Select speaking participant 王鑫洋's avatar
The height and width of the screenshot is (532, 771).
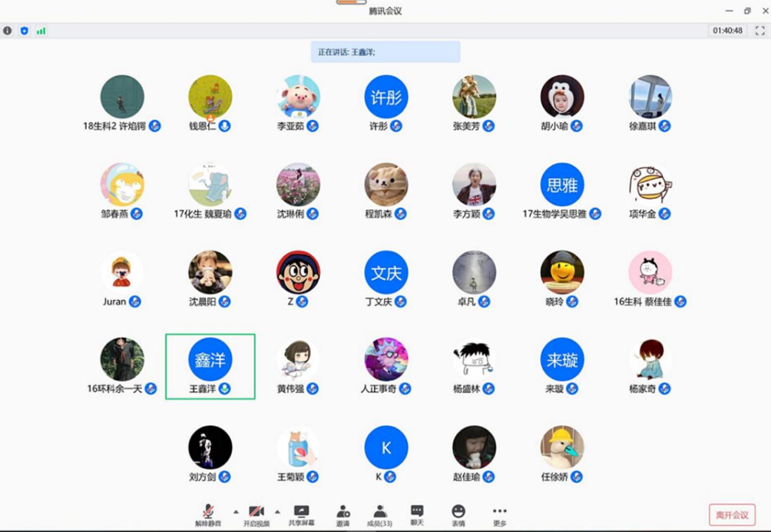(x=210, y=360)
